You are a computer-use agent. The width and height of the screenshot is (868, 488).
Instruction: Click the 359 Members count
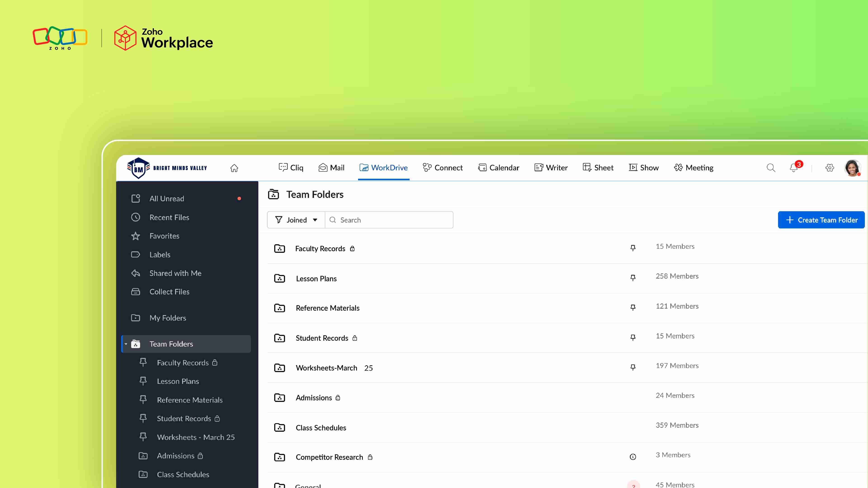pos(677,425)
